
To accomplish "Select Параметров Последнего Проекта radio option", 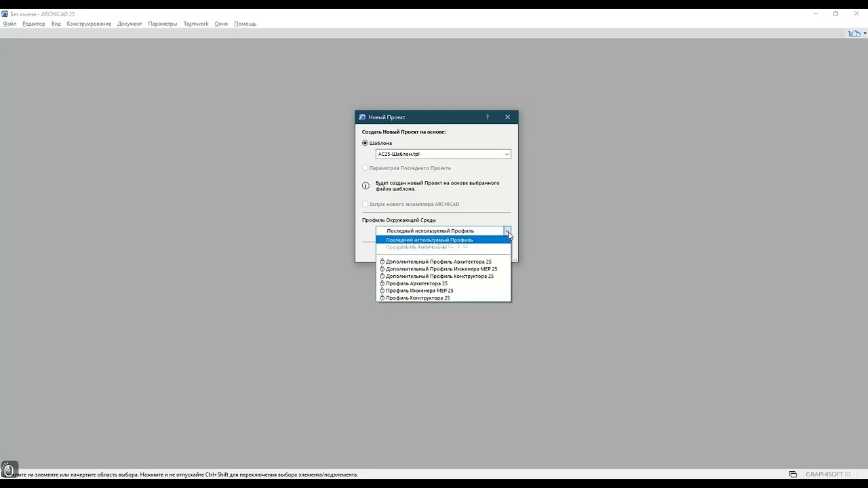I will tap(365, 168).
